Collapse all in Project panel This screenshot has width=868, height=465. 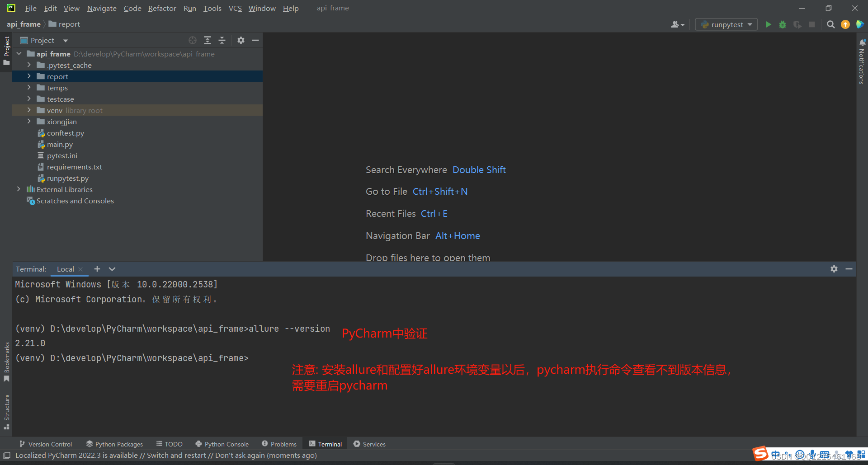pyautogui.click(x=222, y=40)
